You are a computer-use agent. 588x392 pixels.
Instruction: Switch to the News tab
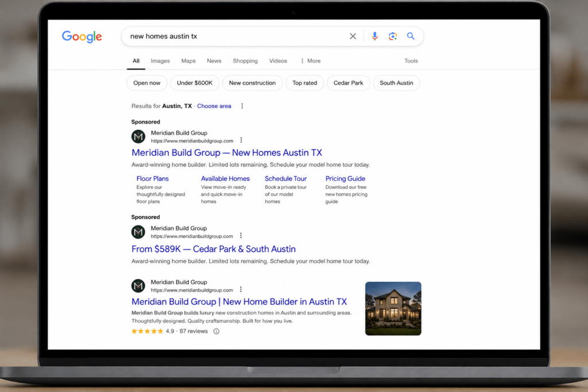click(214, 61)
